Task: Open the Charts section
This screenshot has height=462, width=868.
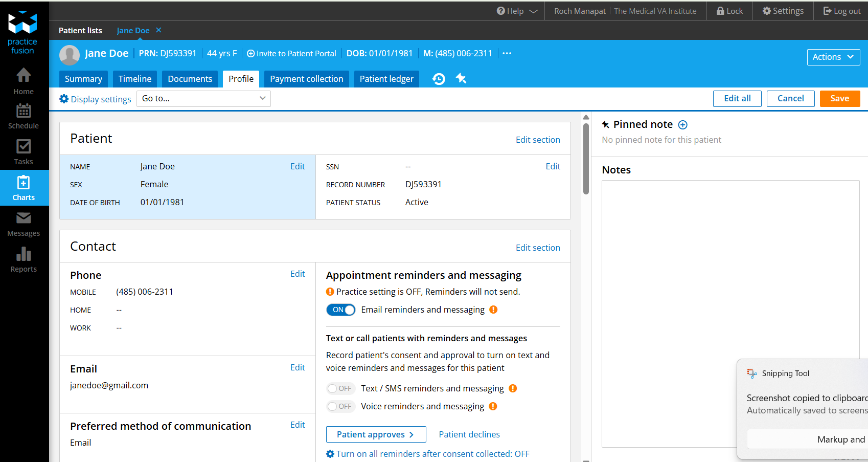Action: pyautogui.click(x=24, y=188)
